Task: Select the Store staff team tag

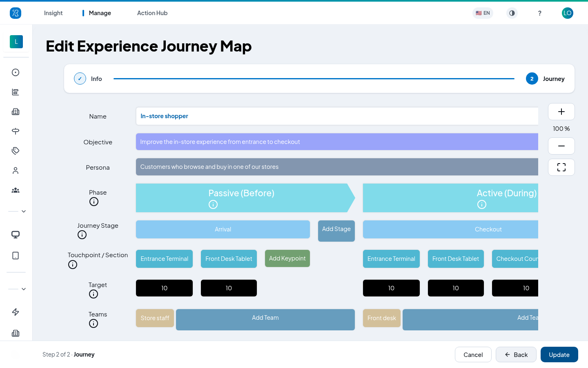Action: click(155, 318)
